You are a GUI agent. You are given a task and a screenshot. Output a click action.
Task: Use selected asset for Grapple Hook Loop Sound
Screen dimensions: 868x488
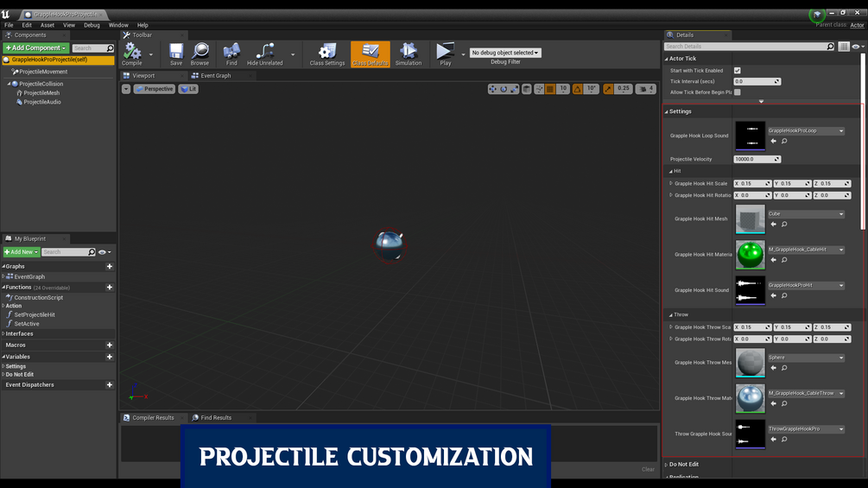[773, 141]
